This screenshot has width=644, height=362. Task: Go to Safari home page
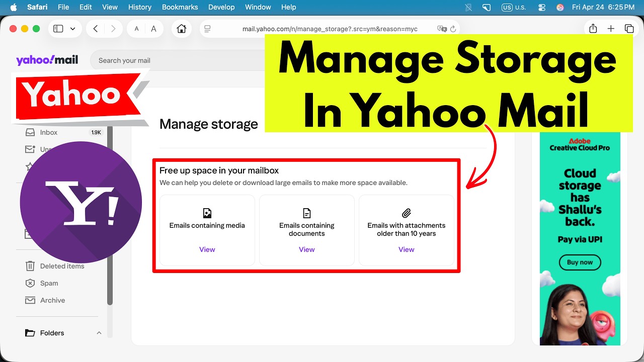(182, 29)
